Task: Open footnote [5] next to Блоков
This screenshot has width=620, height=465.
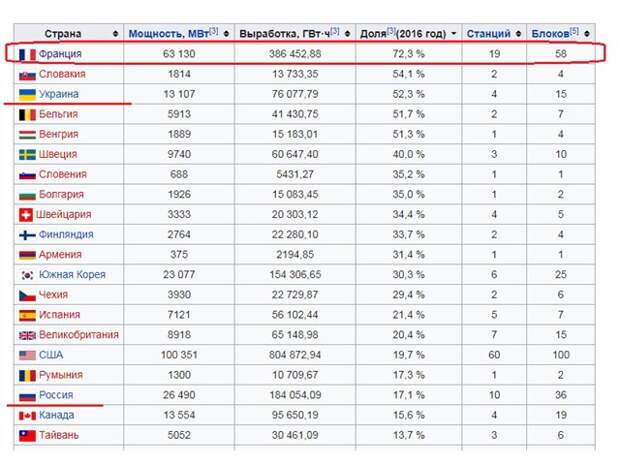Action: pos(574,31)
